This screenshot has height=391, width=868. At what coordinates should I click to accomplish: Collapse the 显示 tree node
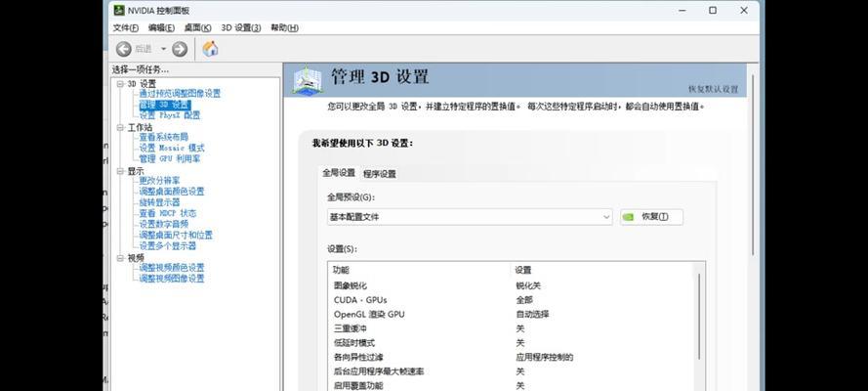click(x=120, y=171)
